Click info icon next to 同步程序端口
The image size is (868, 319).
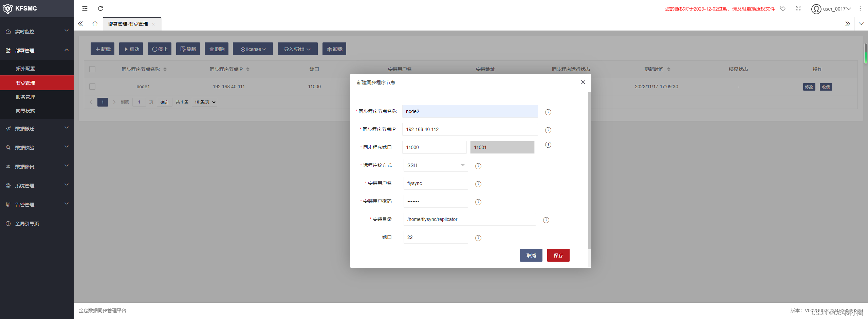[548, 145]
